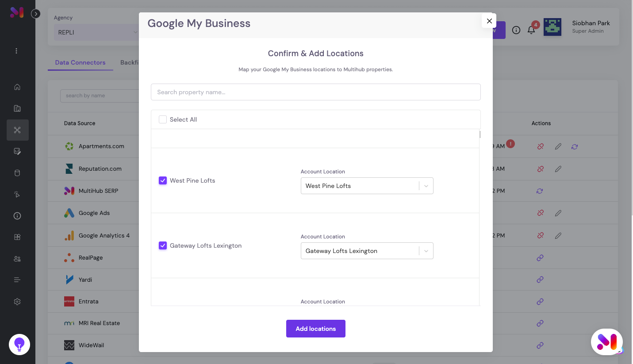Screen dimensions: 633x364
Task: Click the Google Ads data source name
Action: 94,213
